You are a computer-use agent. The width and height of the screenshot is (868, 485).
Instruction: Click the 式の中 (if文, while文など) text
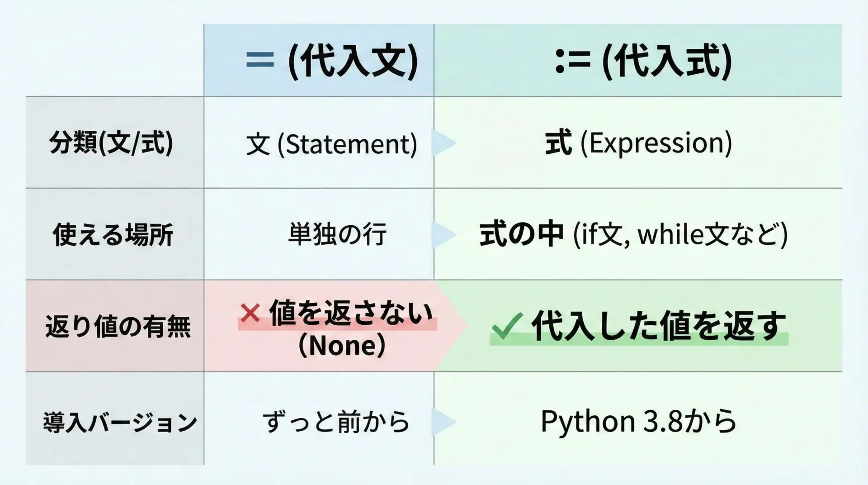click(x=633, y=234)
